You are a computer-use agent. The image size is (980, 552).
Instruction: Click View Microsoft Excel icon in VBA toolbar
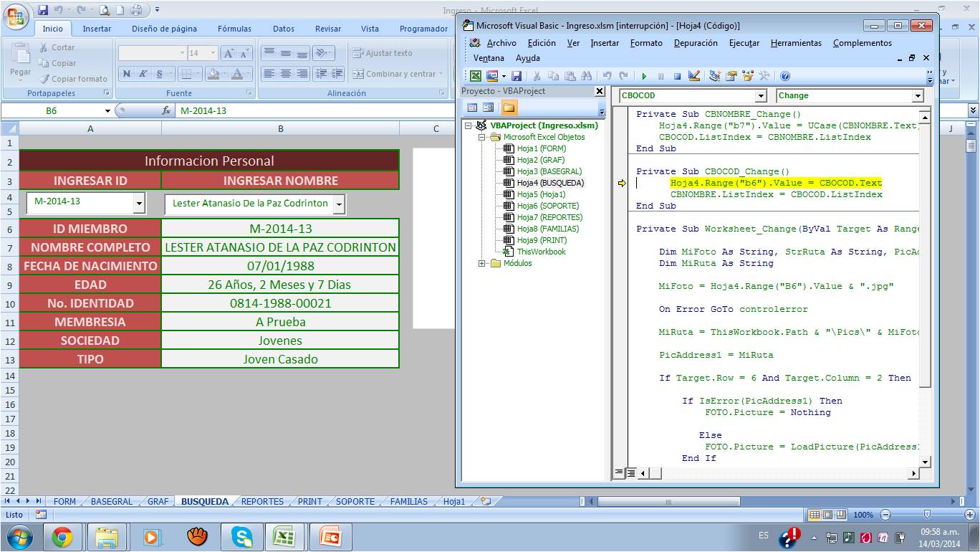coord(476,76)
